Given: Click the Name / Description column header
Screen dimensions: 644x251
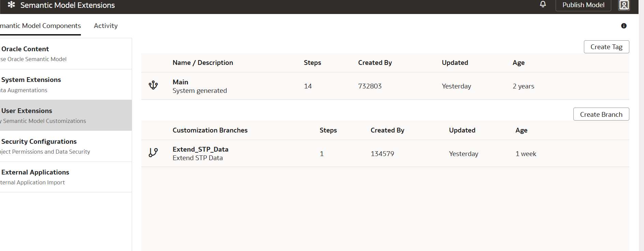Looking at the screenshot, I should [x=203, y=62].
